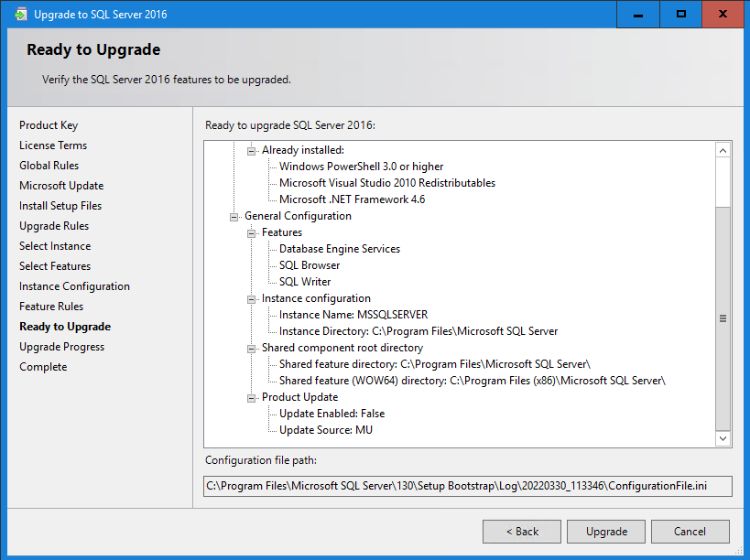Screen dimensions: 750x560
Task: Select Microsoft Visual Studio 2010 Redistributables item
Action: point(387,182)
